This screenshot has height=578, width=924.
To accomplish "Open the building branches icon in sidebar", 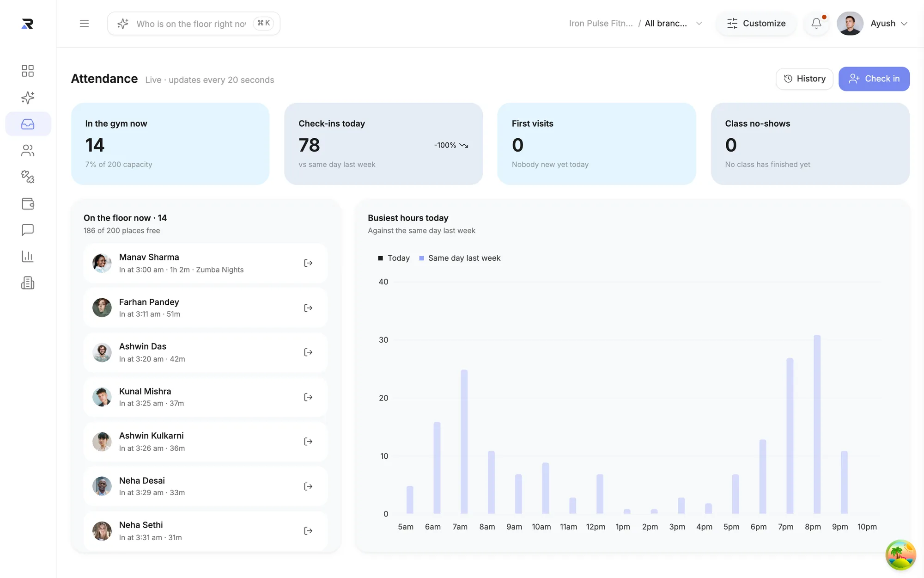I will [28, 283].
